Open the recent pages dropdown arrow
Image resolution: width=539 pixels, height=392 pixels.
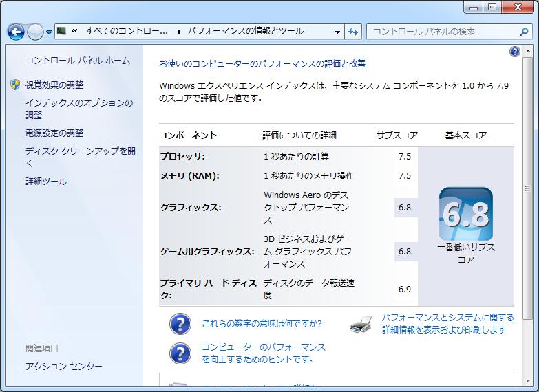click(x=49, y=32)
